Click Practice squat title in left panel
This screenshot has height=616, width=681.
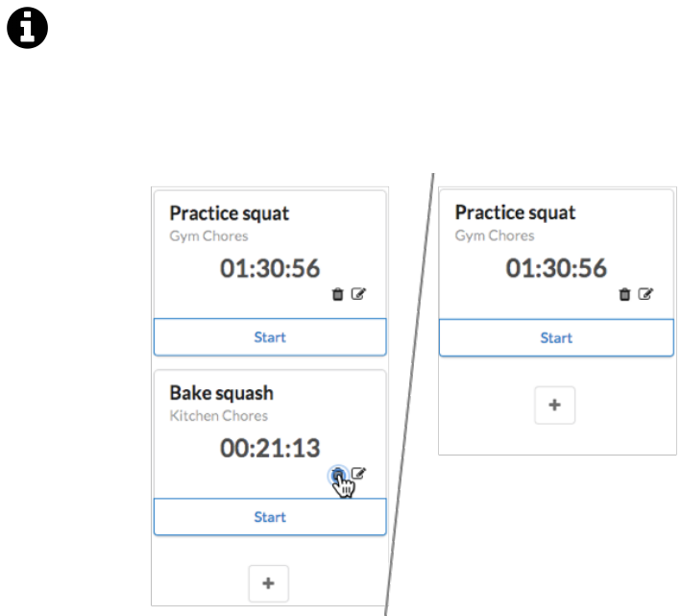tap(229, 213)
